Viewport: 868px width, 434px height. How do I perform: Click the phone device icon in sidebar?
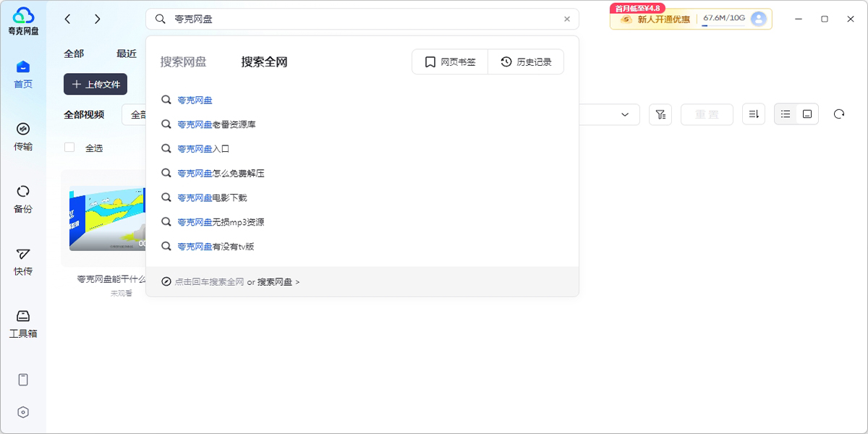[x=23, y=380]
